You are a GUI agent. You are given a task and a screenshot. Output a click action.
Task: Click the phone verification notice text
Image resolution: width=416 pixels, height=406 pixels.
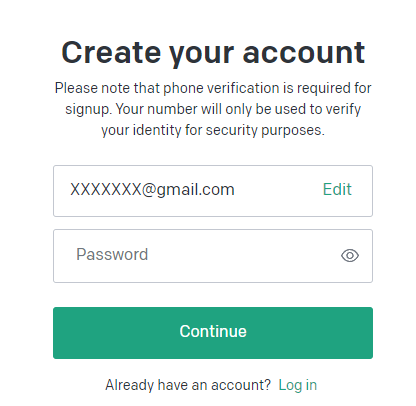[x=213, y=109]
